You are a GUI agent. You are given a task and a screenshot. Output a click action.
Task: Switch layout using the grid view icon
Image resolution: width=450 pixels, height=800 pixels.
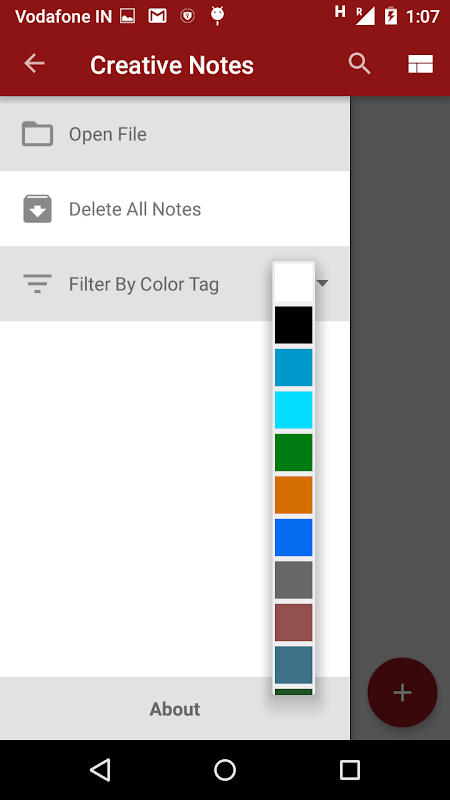point(420,64)
